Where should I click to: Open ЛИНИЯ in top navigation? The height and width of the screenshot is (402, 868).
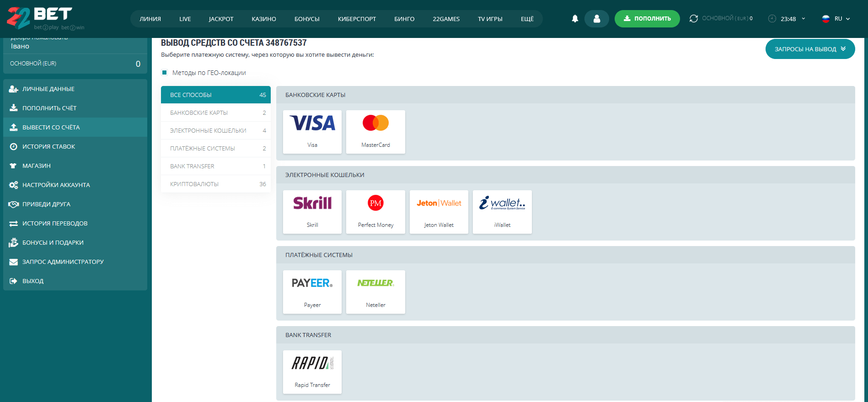(150, 19)
